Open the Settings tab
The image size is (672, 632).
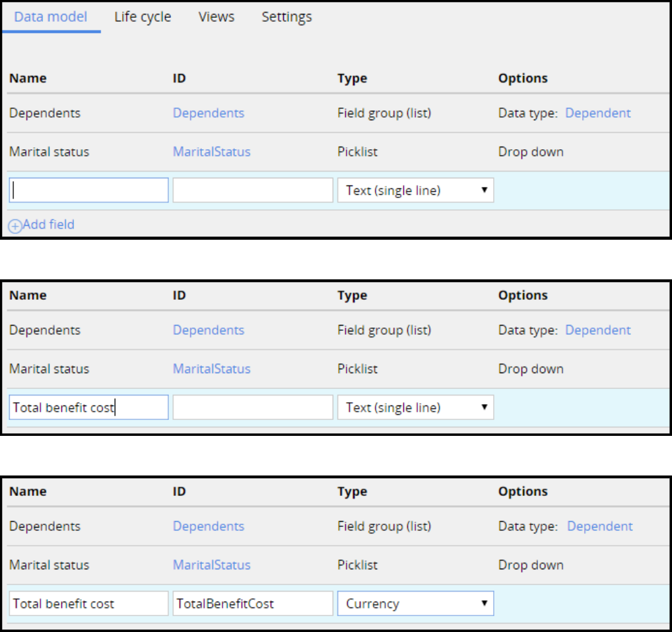coord(286,17)
